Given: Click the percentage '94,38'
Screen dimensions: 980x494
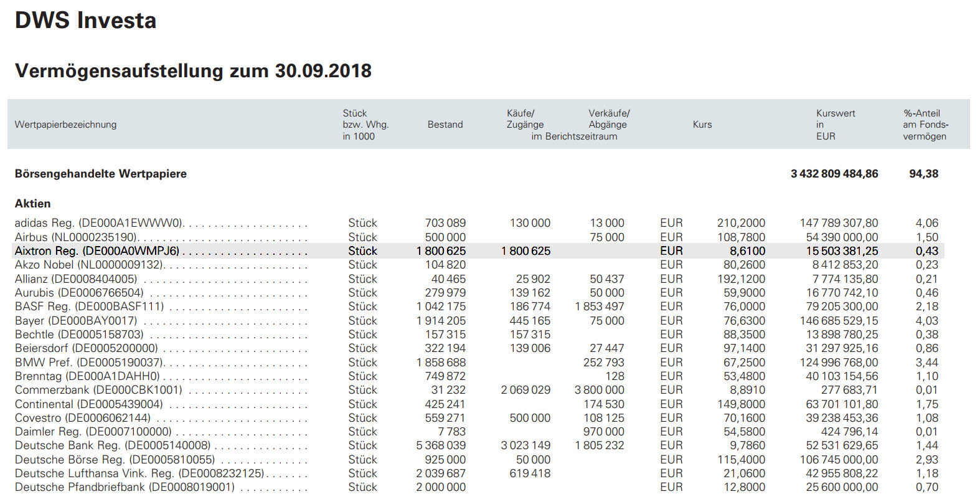Looking at the screenshot, I should (923, 174).
